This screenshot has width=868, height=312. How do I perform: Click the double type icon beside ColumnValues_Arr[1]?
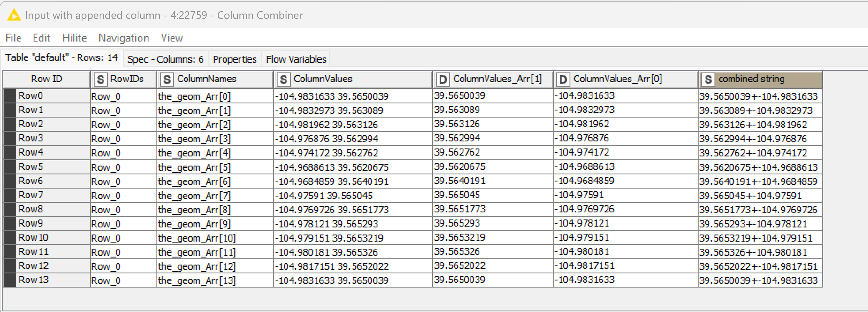tap(443, 80)
